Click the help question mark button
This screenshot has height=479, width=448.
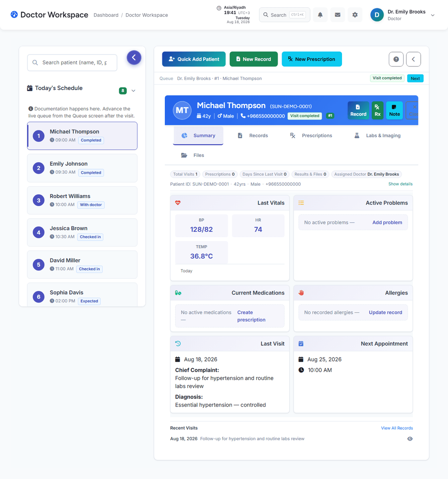tap(396, 59)
